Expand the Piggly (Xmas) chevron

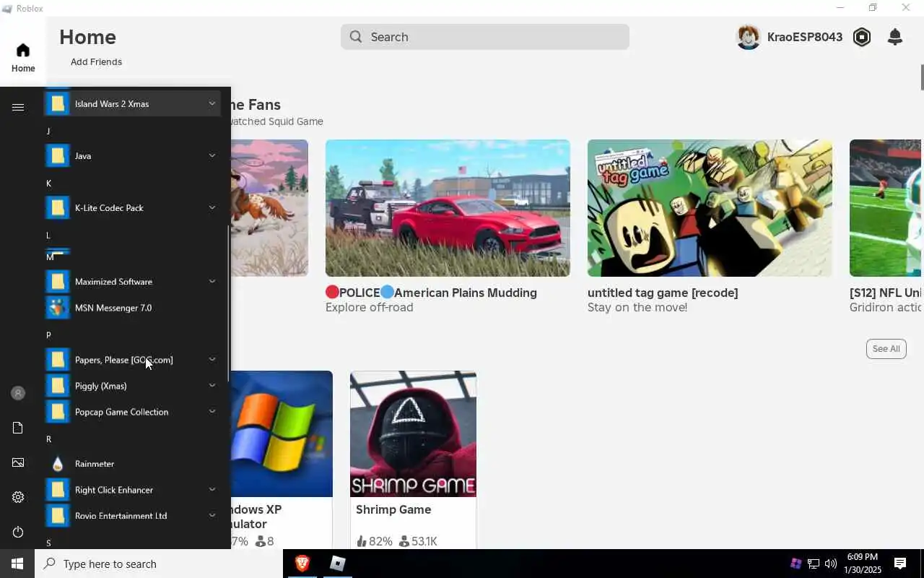pos(212,386)
